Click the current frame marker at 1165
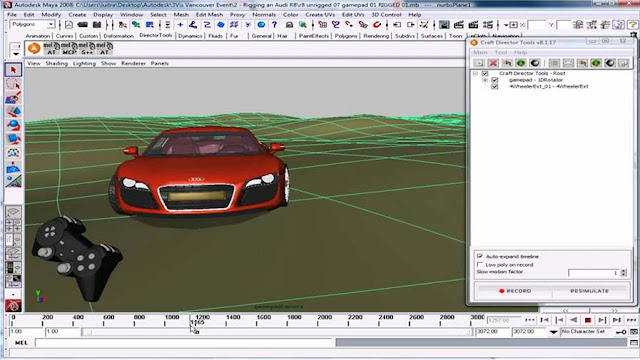Image resolution: width=640 pixels, height=360 pixels. [197, 322]
